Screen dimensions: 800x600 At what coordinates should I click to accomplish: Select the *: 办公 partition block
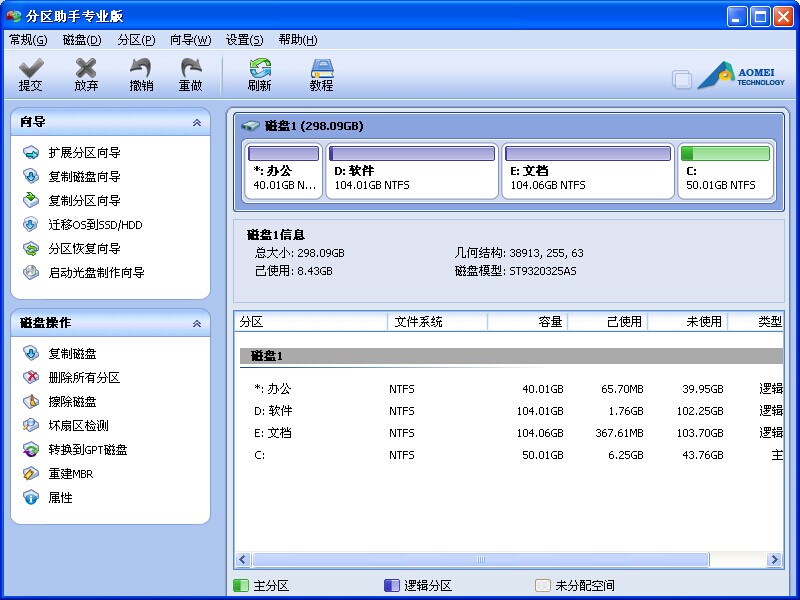(x=284, y=171)
